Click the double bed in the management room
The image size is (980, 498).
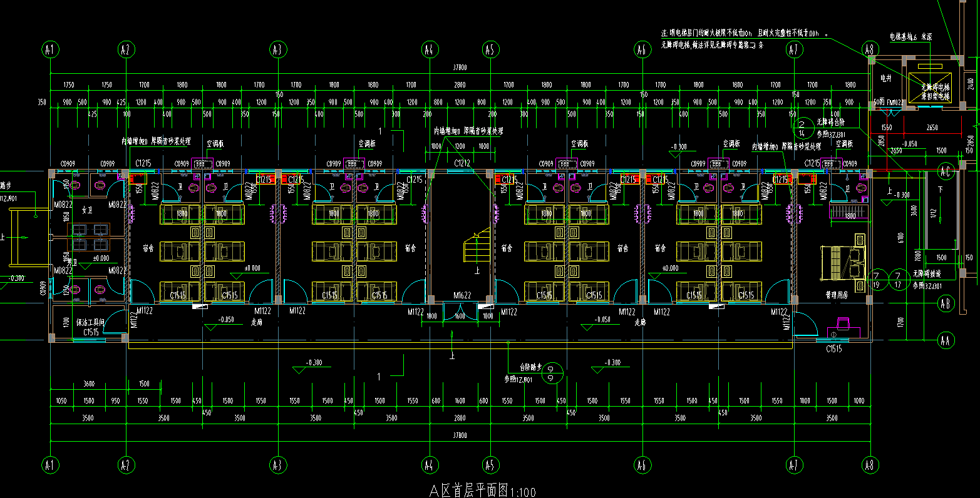click(x=843, y=262)
